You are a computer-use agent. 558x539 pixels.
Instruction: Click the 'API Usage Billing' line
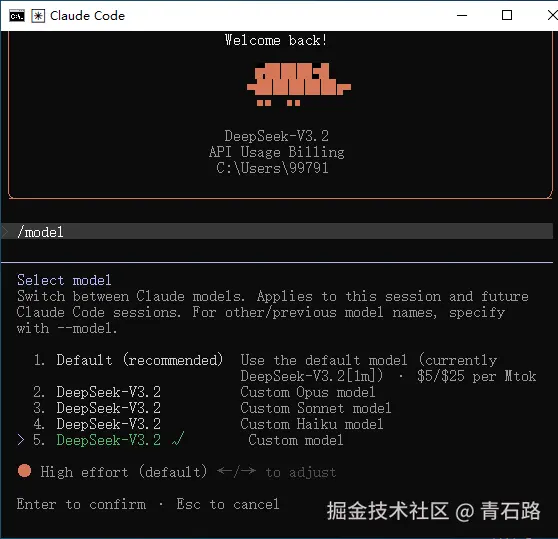(277, 152)
